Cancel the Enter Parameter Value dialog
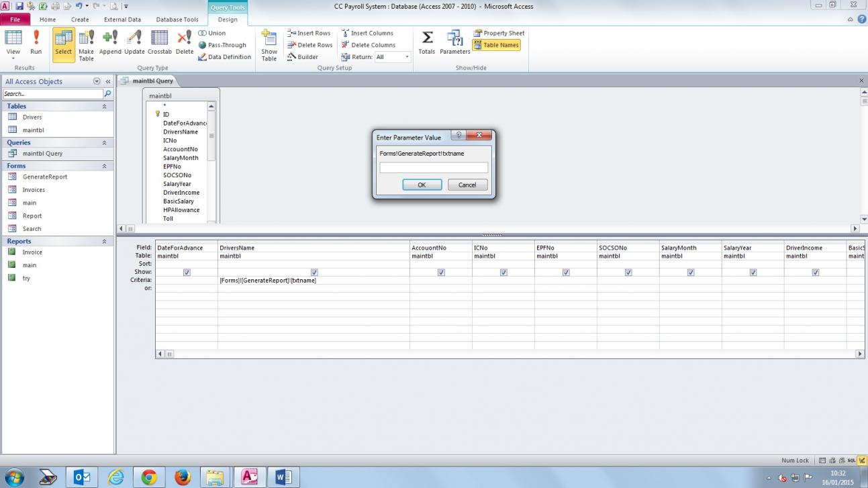 (467, 185)
